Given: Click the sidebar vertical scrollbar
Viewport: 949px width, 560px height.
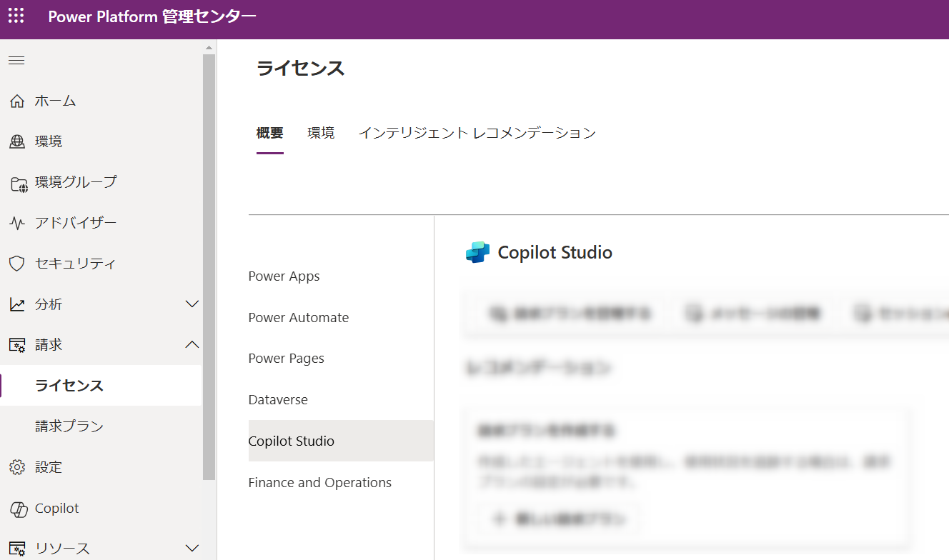Looking at the screenshot, I should (209, 266).
